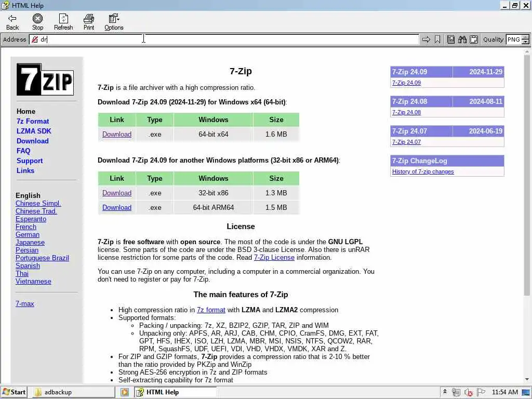Click the HTML Help taskbar button

coord(176,392)
